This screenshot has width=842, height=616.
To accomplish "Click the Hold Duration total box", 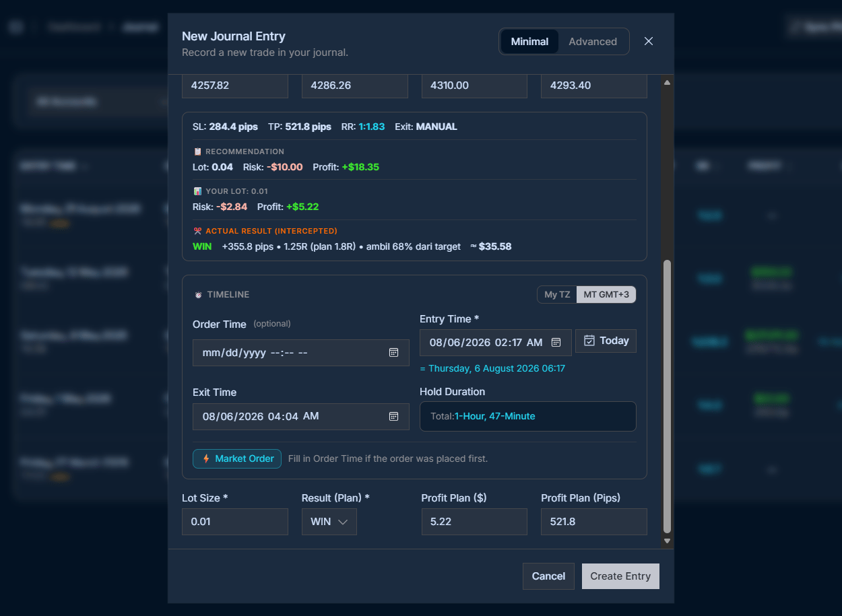I will pyautogui.click(x=528, y=416).
